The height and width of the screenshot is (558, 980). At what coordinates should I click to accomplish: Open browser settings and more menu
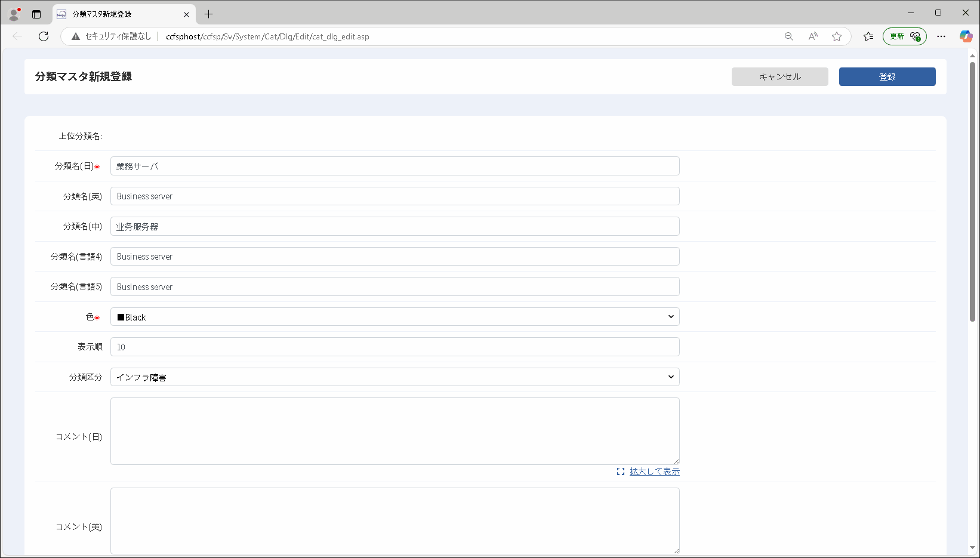pos(941,36)
